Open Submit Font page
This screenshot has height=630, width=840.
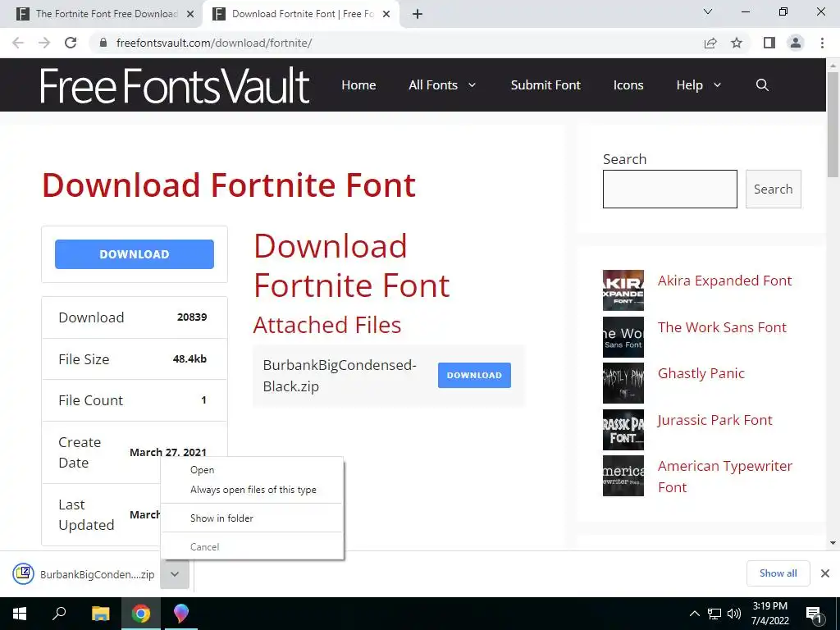(546, 84)
